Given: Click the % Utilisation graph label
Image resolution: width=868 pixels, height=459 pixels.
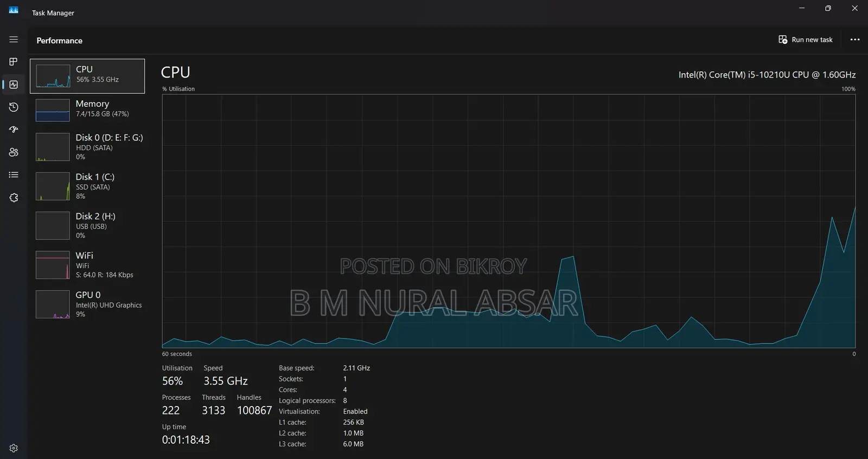Looking at the screenshot, I should (178, 89).
